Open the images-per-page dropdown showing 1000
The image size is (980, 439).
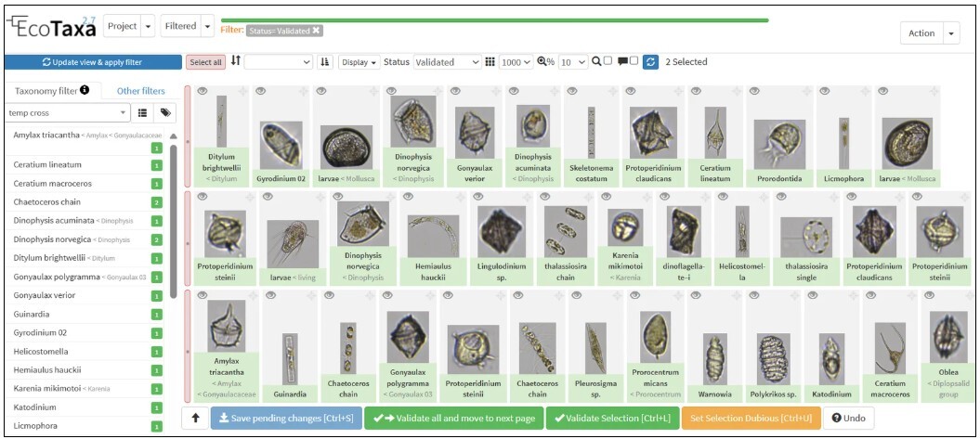[516, 62]
